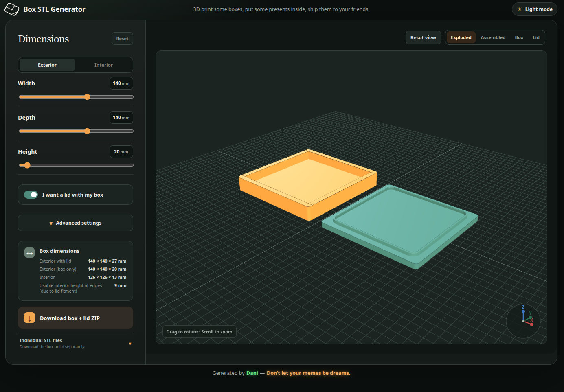Click the sun icon in Light mode button

520,9
